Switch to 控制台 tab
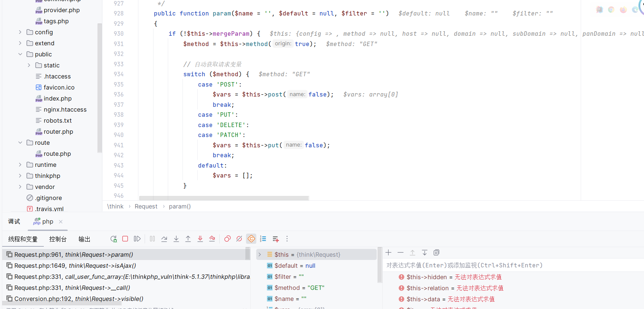This screenshot has height=309, width=644. pos(58,239)
